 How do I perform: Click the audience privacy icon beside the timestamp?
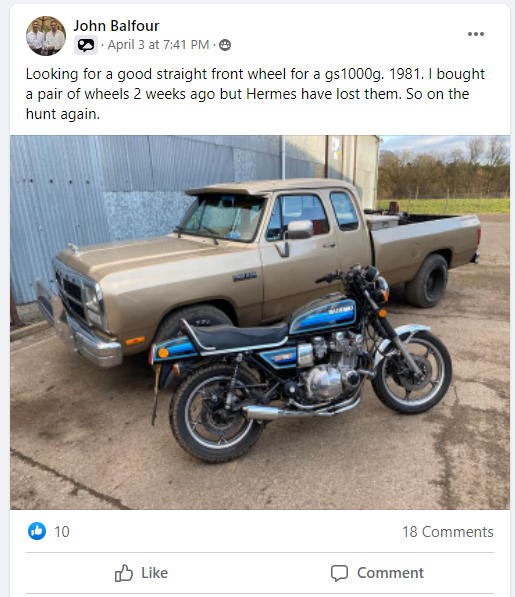tap(225, 45)
